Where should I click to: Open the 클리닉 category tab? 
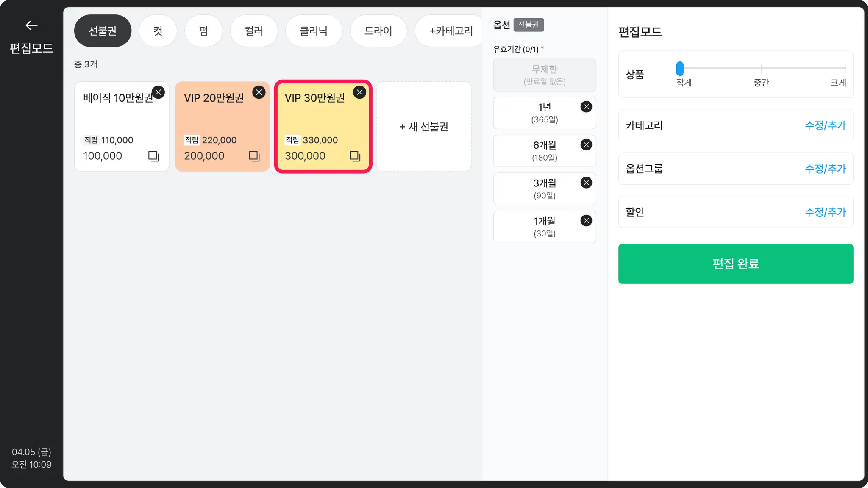tap(314, 31)
